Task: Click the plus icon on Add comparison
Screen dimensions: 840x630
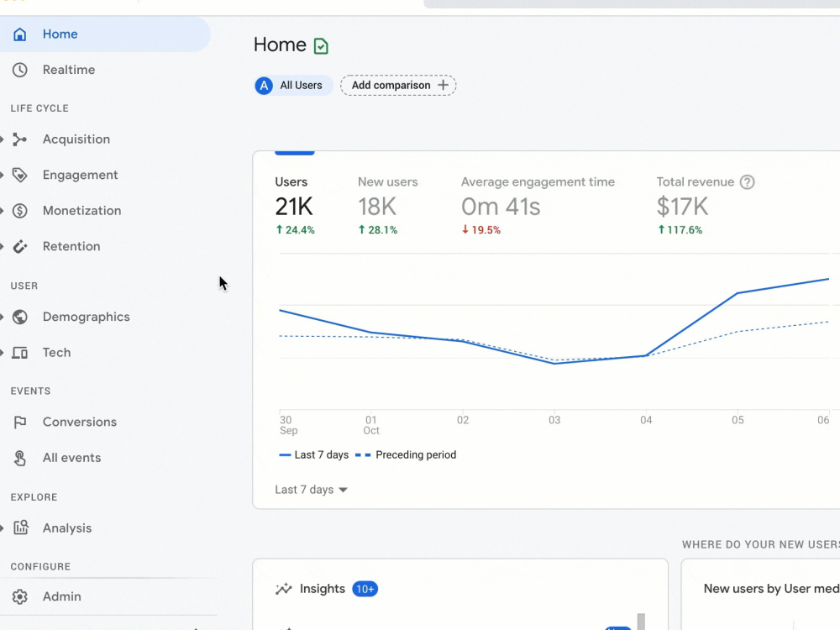Action: tap(443, 85)
